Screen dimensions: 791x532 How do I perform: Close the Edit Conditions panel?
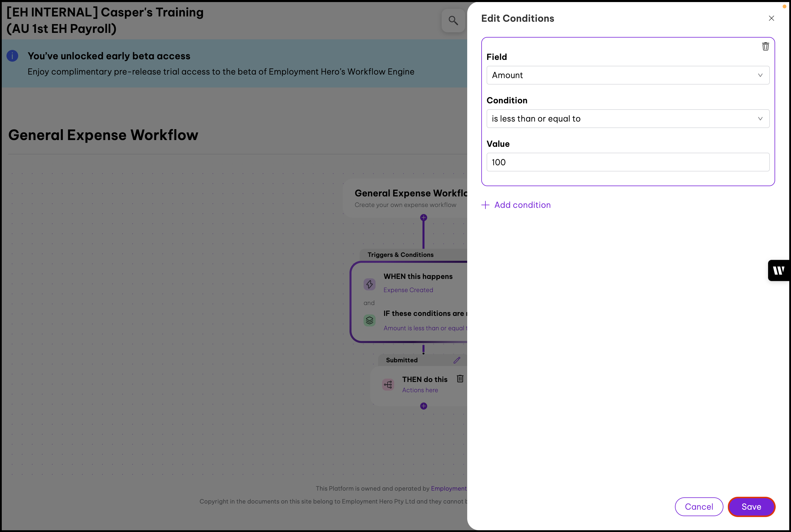771,18
